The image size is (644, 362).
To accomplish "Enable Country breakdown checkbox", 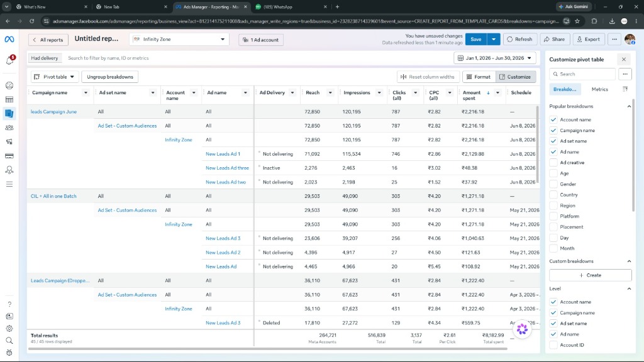I will pos(553,195).
